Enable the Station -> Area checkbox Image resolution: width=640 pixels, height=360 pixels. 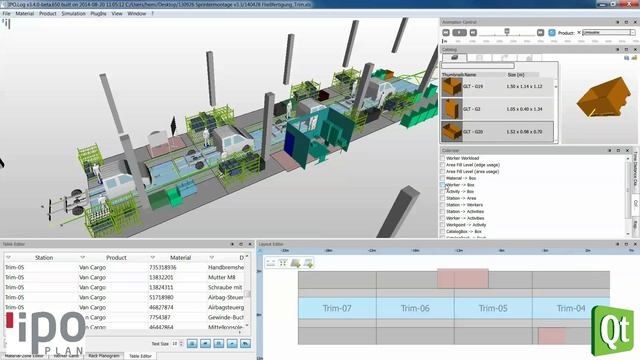click(442, 198)
